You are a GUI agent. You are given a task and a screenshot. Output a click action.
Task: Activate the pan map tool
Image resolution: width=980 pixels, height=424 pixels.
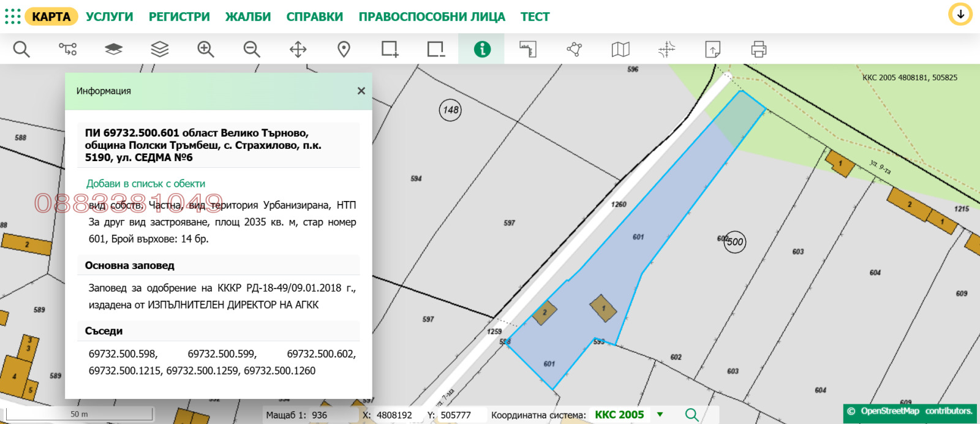pos(298,49)
